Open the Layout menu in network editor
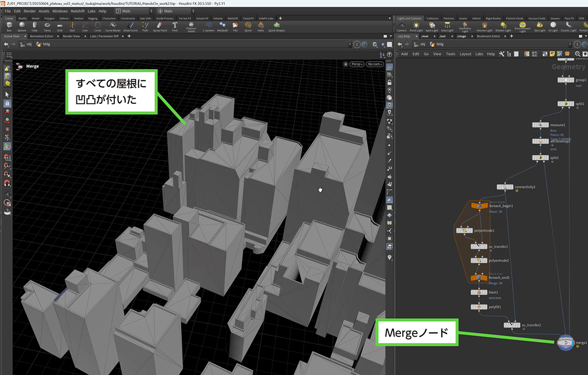This screenshot has height=375, width=588. point(465,54)
